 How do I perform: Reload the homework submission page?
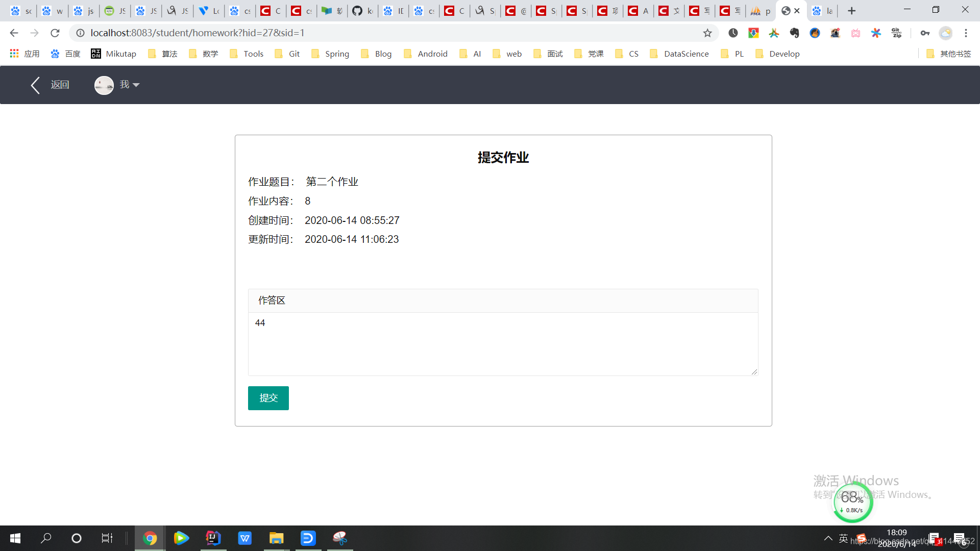(x=55, y=33)
